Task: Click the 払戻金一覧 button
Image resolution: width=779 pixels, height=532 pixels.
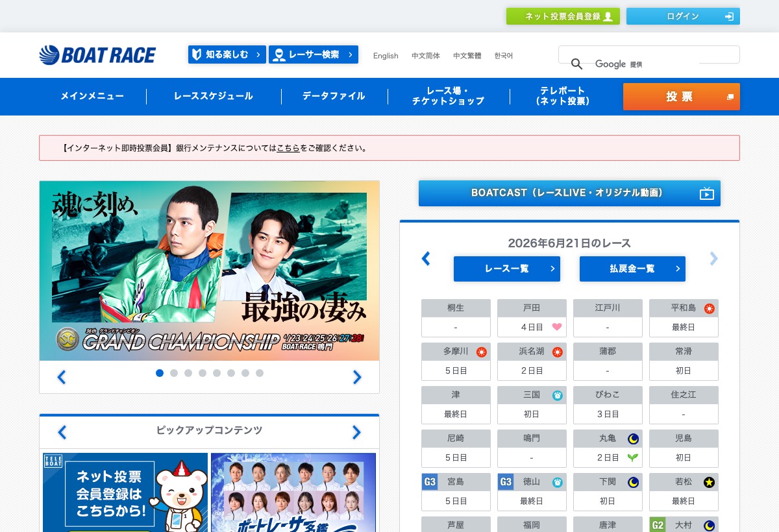Action: (x=632, y=269)
